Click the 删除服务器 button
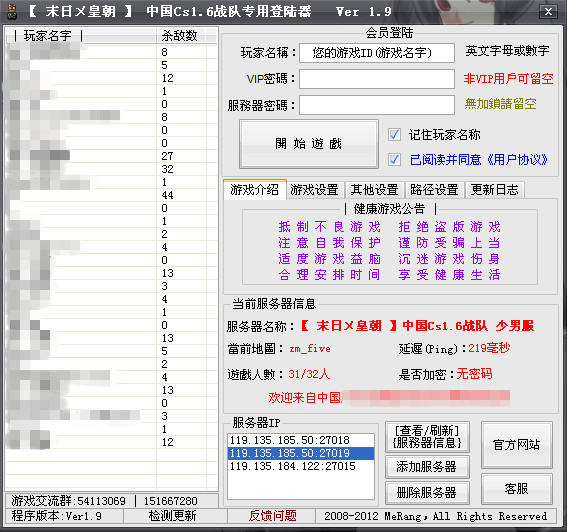The image size is (567, 532). coord(427,493)
